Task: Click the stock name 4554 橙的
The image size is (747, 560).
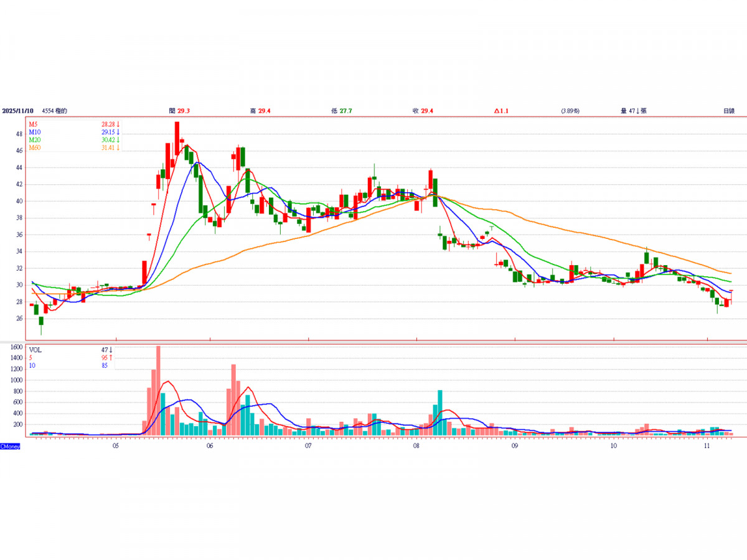Action: pos(54,111)
